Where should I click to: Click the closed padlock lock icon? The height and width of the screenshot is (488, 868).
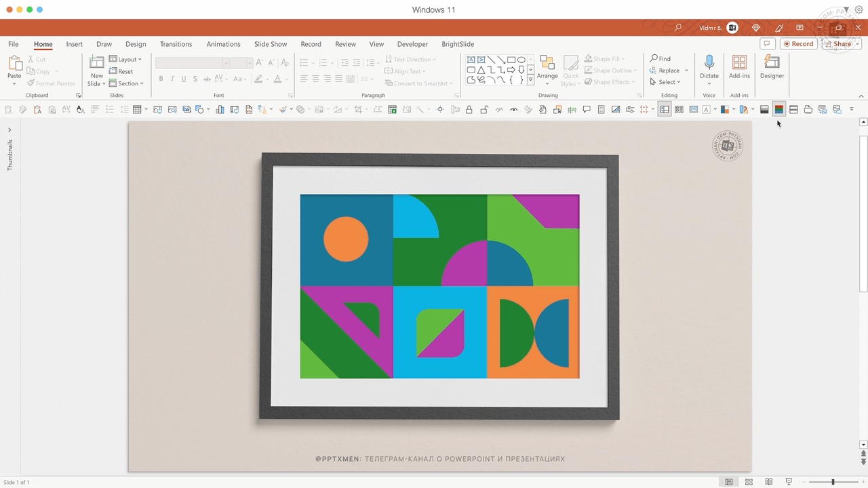(x=469, y=110)
